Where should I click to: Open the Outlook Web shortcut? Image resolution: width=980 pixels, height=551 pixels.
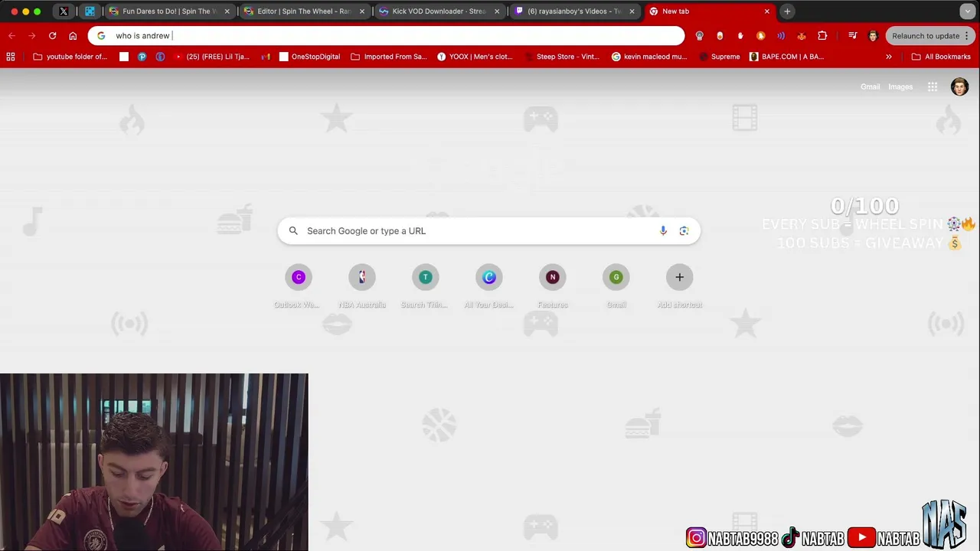click(299, 286)
